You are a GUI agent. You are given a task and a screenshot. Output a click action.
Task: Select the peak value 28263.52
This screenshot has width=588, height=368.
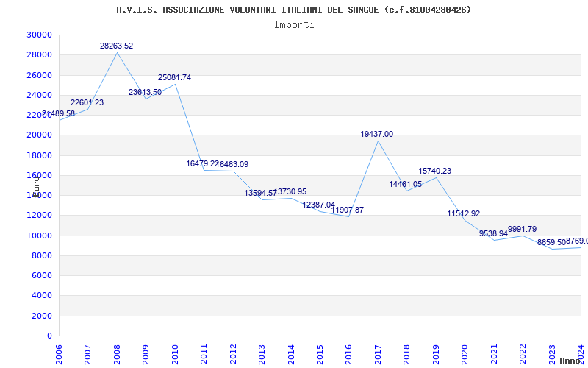116,46
